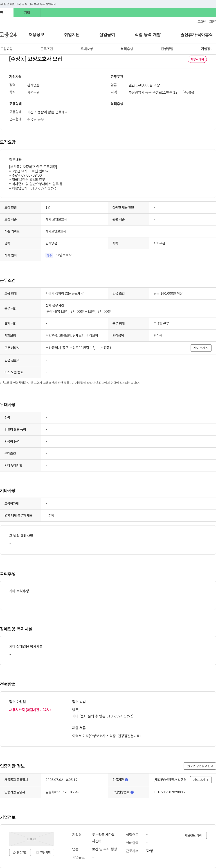Screen dimensions: 216x868
Task: Open the 직업 능력 개발 menu
Action: tap(148, 35)
